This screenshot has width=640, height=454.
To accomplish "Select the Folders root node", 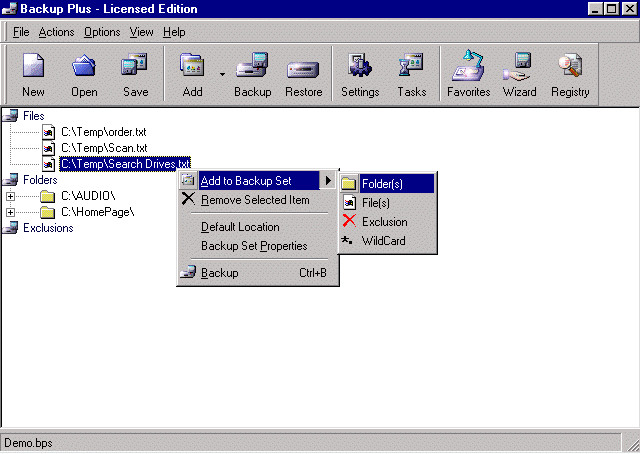I will tap(40, 180).
